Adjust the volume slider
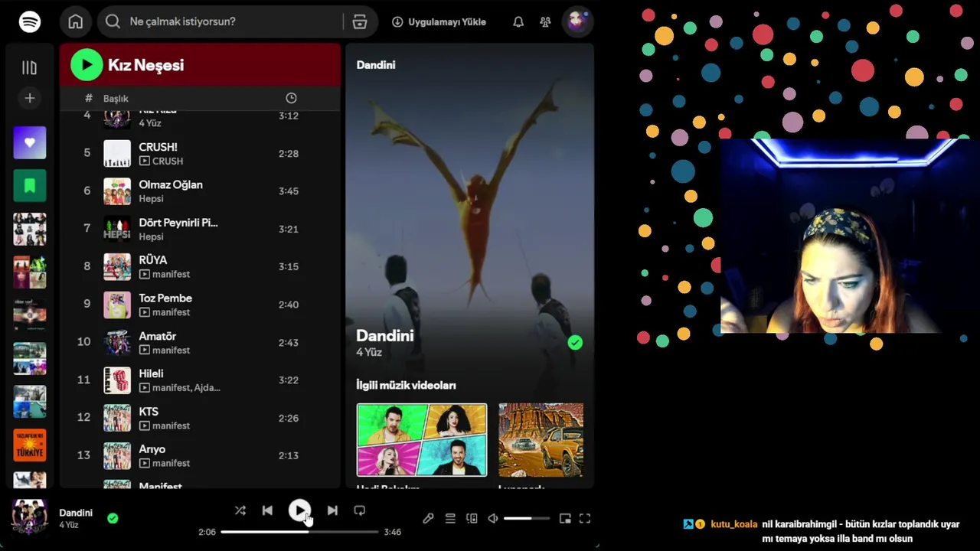The height and width of the screenshot is (551, 980). pyautogui.click(x=527, y=518)
